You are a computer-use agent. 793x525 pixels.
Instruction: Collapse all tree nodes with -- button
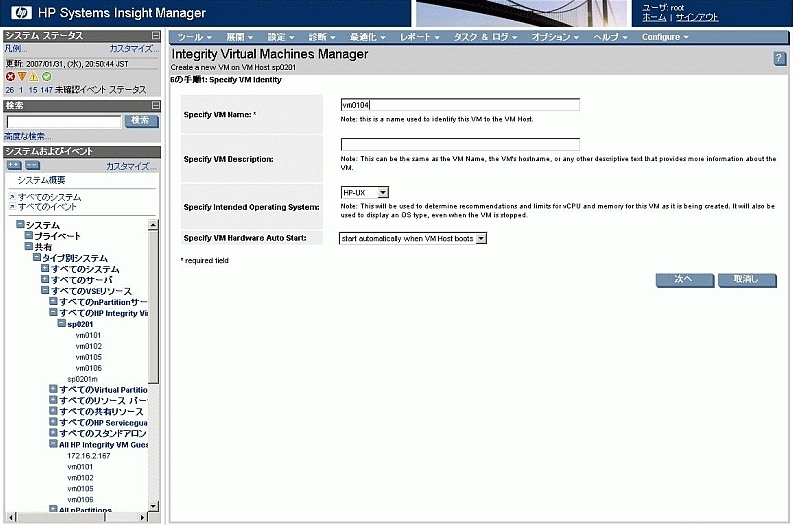click(32, 165)
